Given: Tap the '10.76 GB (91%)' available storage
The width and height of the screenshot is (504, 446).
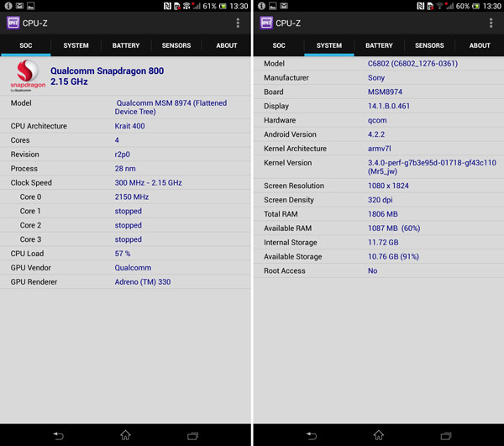Looking at the screenshot, I should point(393,256).
